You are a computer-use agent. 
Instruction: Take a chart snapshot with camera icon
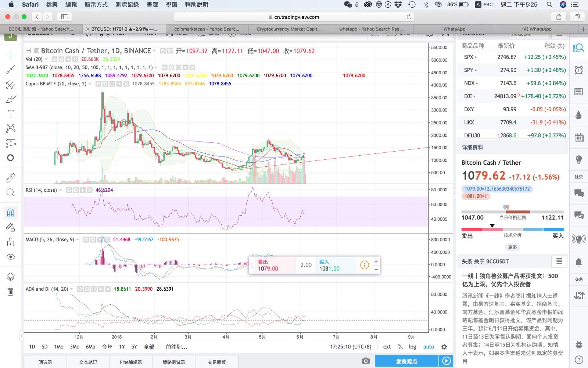click(366, 361)
